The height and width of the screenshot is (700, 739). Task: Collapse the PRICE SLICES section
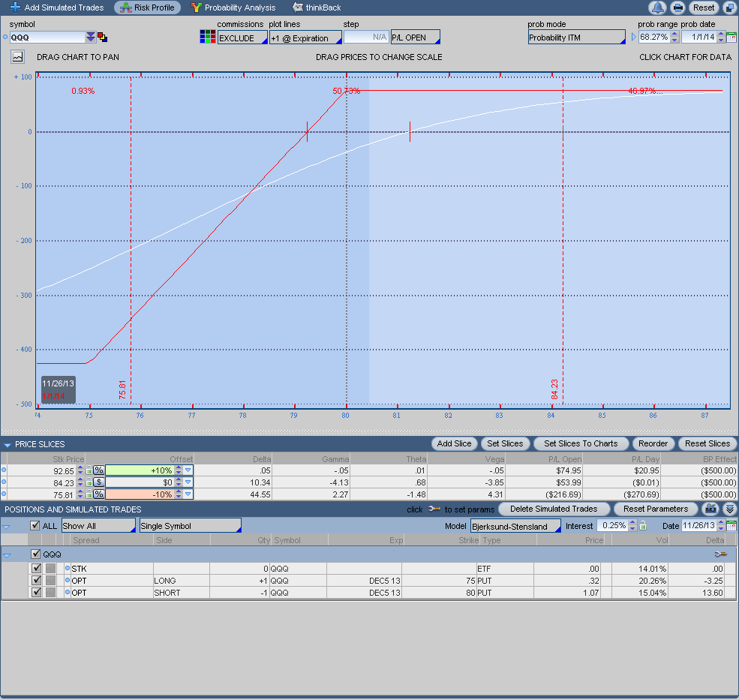pos(7,444)
